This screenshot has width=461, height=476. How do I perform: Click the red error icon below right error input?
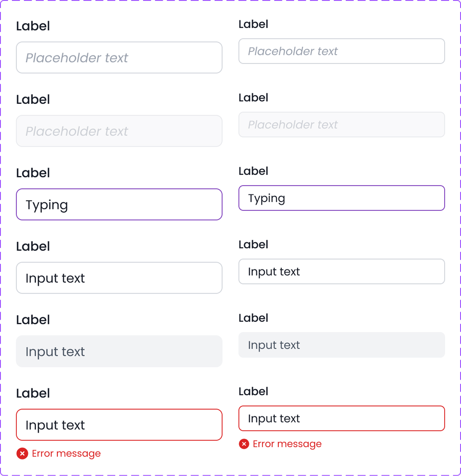pyautogui.click(x=244, y=444)
